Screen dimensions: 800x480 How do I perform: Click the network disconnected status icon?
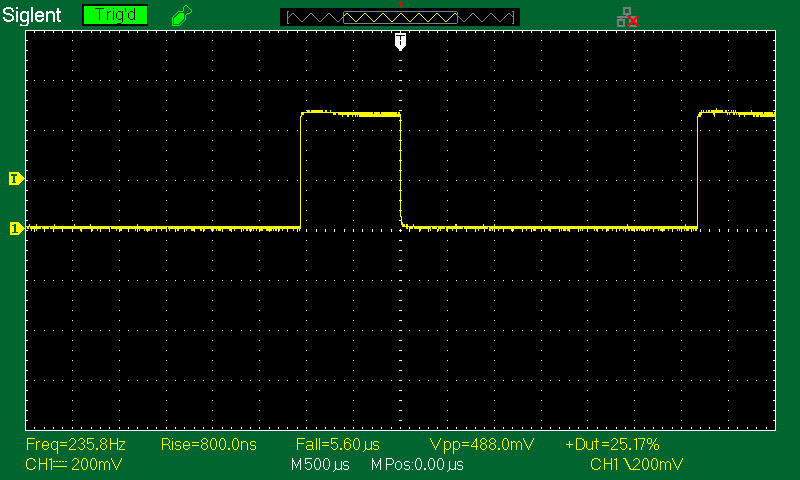coord(627,16)
